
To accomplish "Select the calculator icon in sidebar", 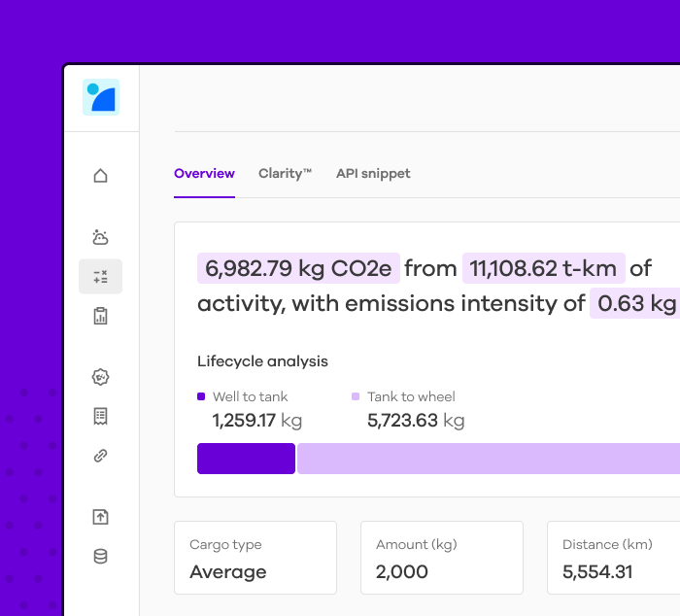I will click(x=101, y=277).
